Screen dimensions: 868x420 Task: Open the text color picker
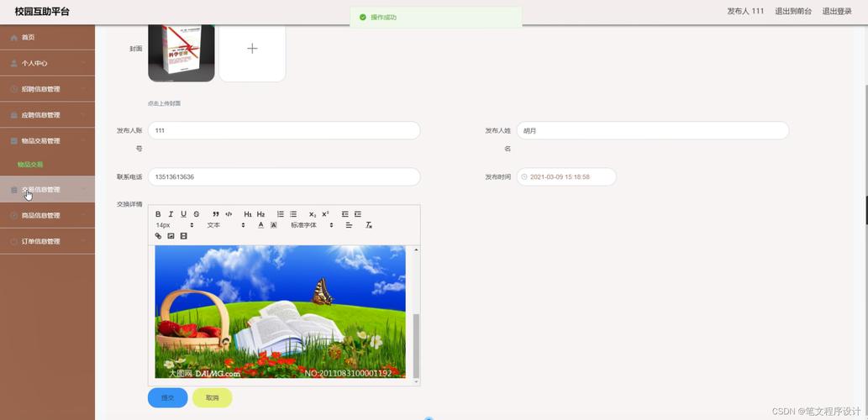pyautogui.click(x=260, y=225)
